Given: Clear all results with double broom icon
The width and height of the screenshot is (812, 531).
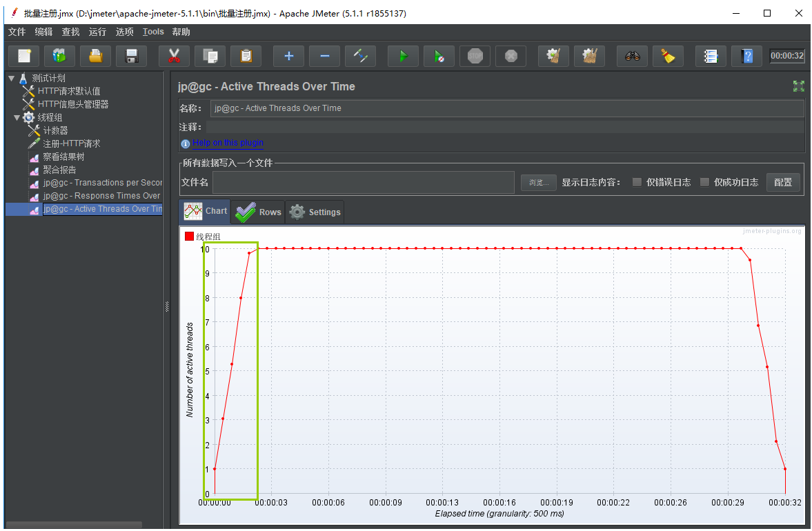Looking at the screenshot, I should coord(590,56).
